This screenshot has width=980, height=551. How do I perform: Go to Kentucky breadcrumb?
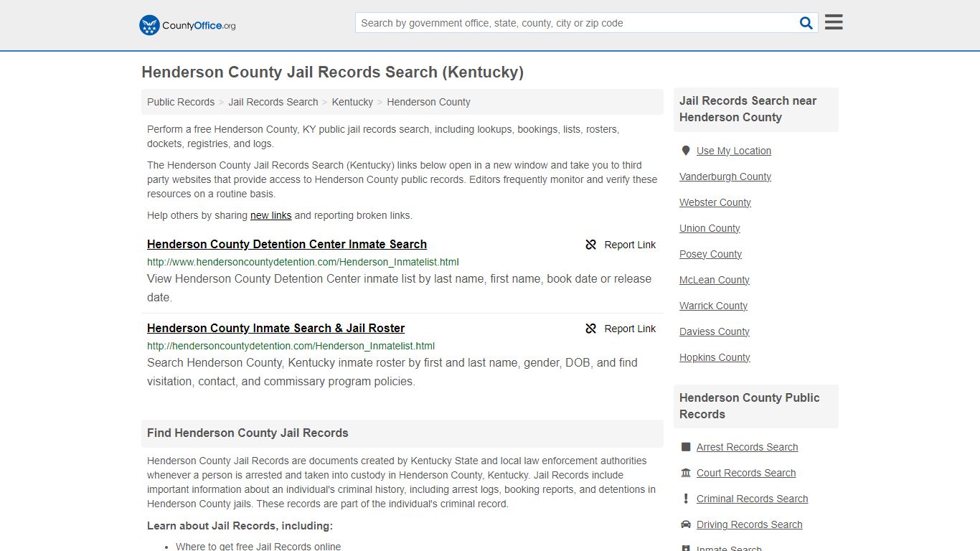click(352, 102)
